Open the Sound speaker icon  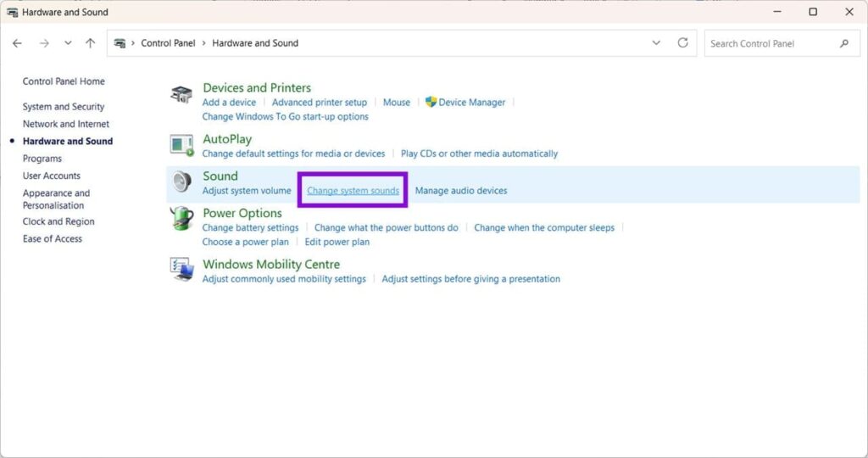tap(181, 182)
